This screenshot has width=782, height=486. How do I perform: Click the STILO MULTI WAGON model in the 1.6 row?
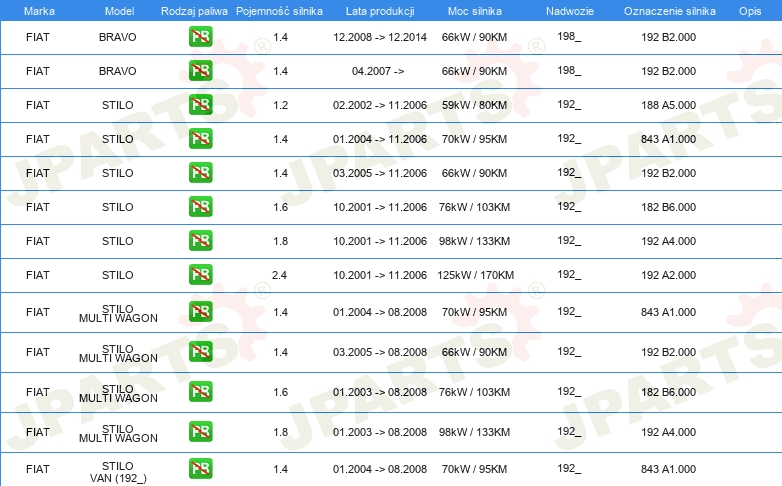[x=118, y=393]
